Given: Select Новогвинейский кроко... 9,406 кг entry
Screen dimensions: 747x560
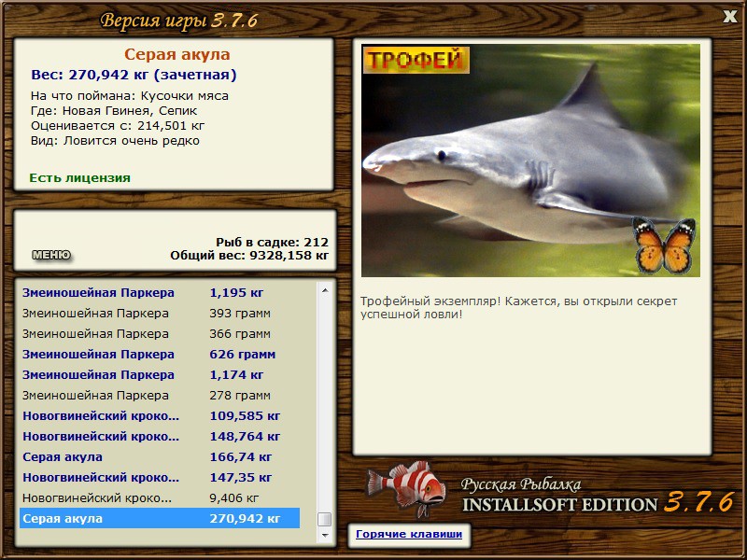Looking at the screenshot, I should 160,498.
